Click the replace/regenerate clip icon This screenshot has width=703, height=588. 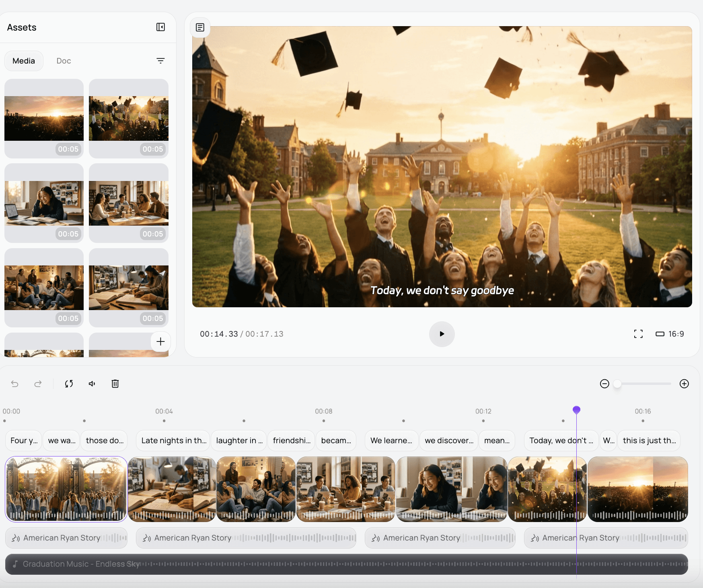click(x=69, y=384)
